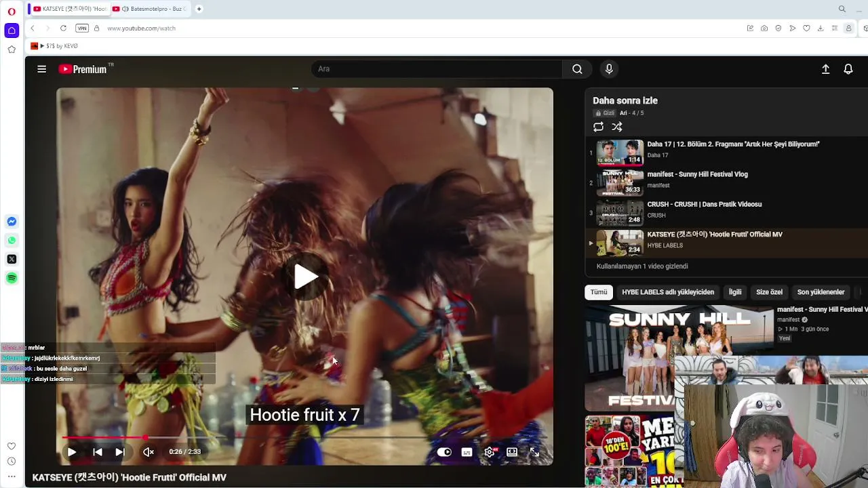Viewport: 868px width, 488px height.
Task: Open X (Twitter) in Opera sidebar
Action: [12, 260]
